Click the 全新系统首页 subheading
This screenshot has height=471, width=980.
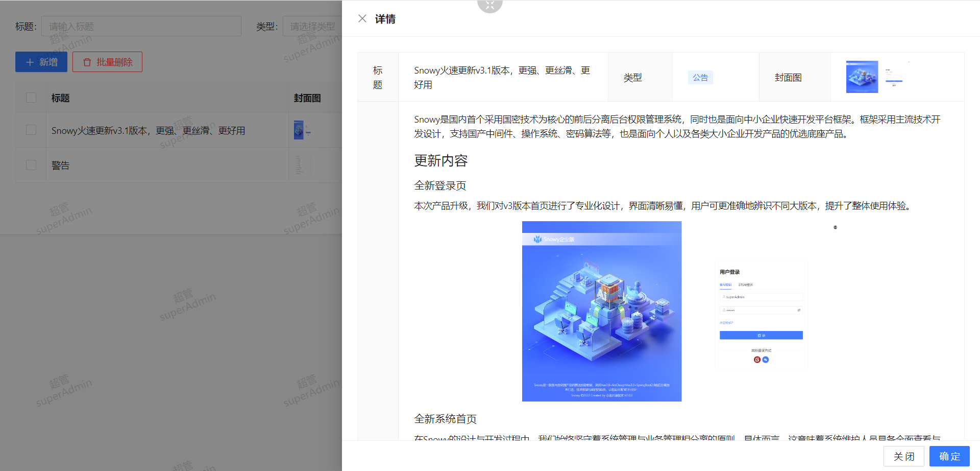(445, 419)
